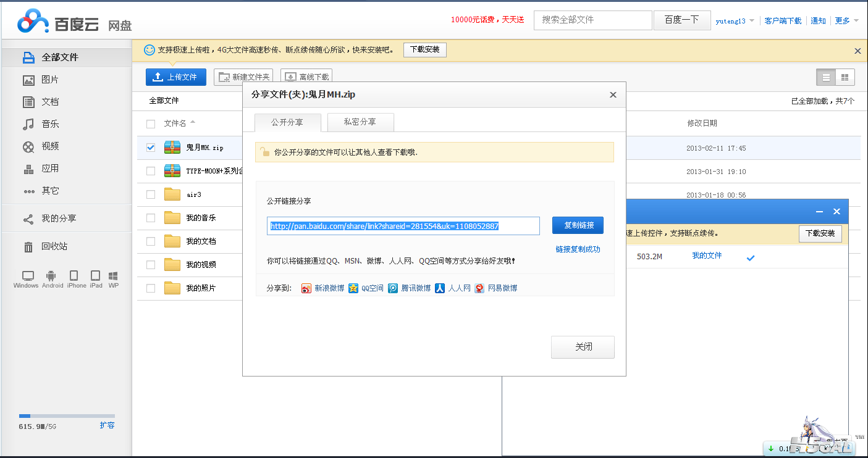
Task: Open the yuteng13 account dropdown
Action: point(735,21)
